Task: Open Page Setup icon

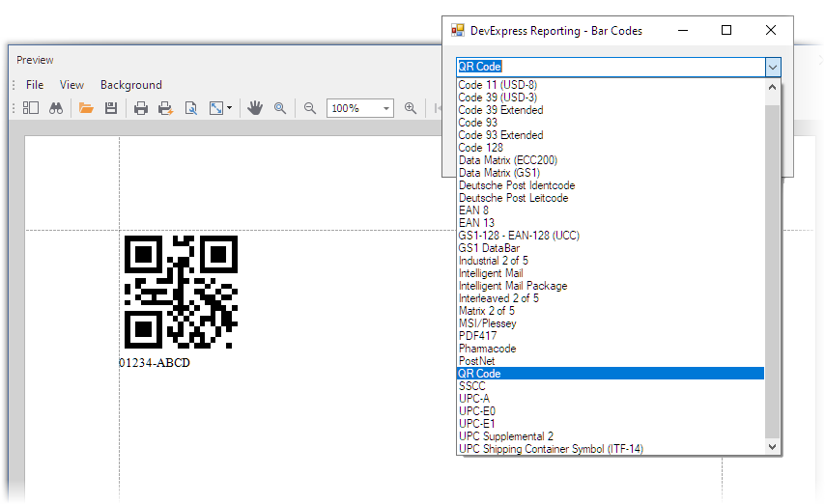Action: [x=191, y=108]
